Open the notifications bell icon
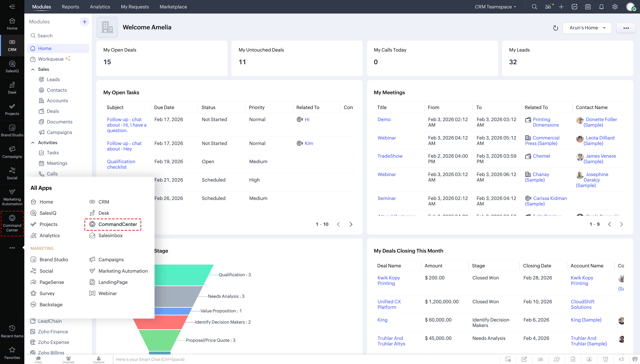640x364 pixels. click(x=601, y=7)
